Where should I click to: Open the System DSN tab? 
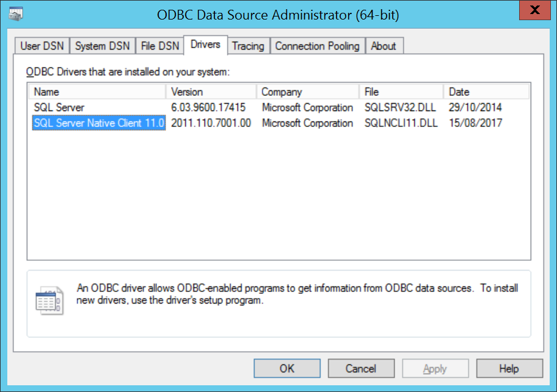click(x=102, y=46)
